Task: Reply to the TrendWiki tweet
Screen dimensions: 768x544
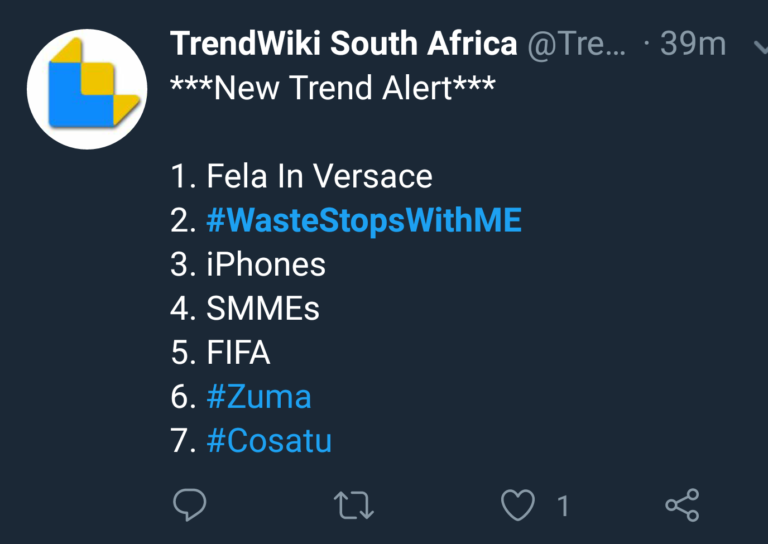Action: click(190, 506)
